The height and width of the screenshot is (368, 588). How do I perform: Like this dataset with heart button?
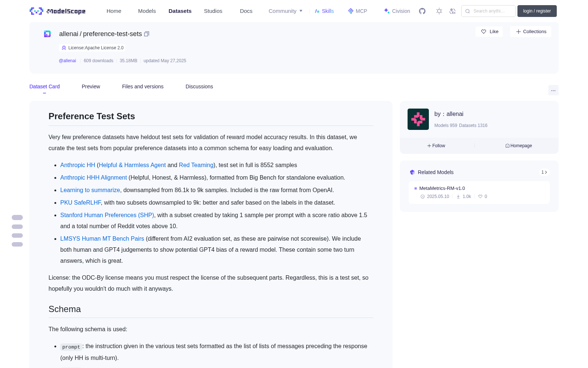coord(489,32)
